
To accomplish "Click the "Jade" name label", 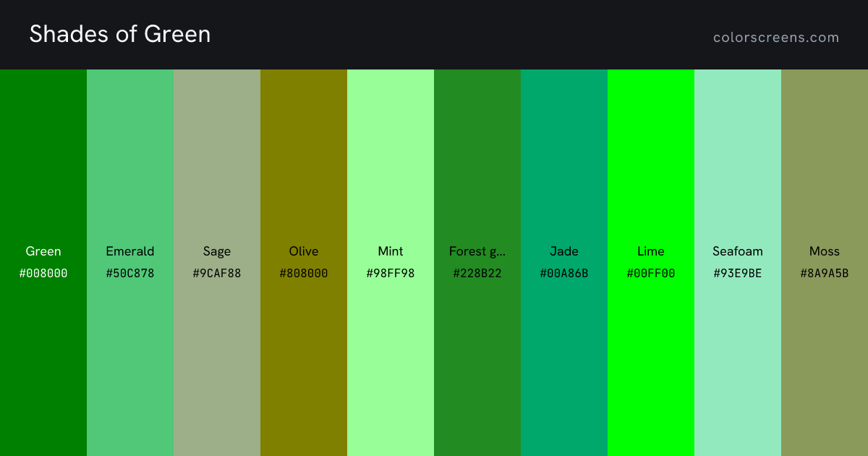I will 564,251.
